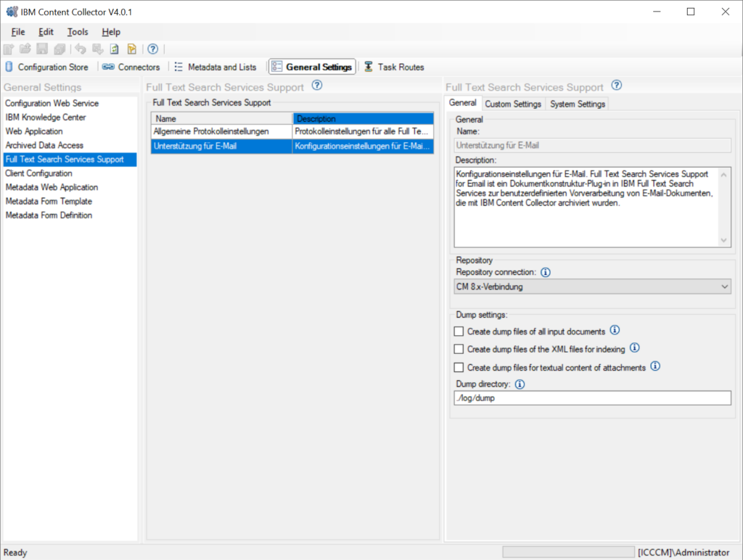Show info for XML files for indexing dumps
This screenshot has width=743, height=560.
(x=634, y=347)
